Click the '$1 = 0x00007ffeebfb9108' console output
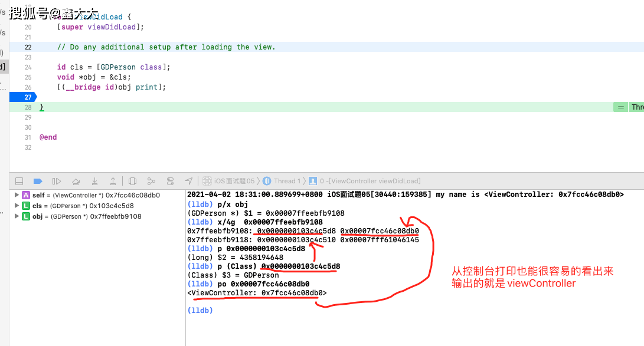644x346 pixels. tap(266, 213)
